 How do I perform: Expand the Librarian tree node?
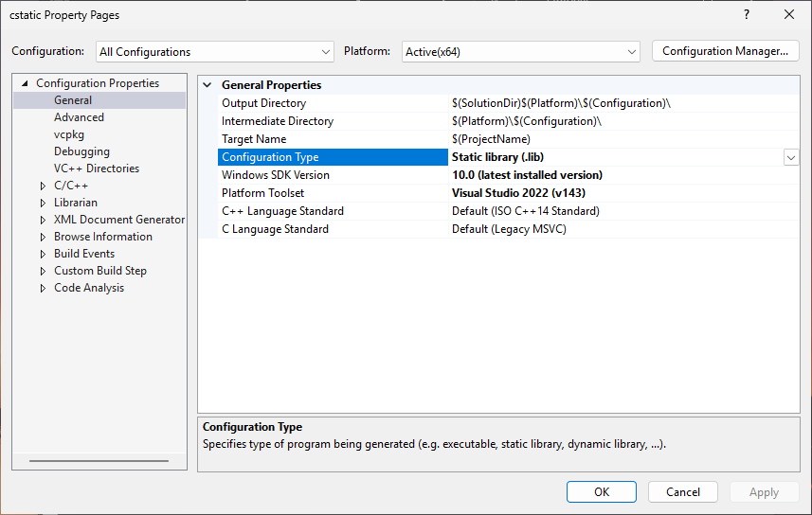tap(43, 203)
